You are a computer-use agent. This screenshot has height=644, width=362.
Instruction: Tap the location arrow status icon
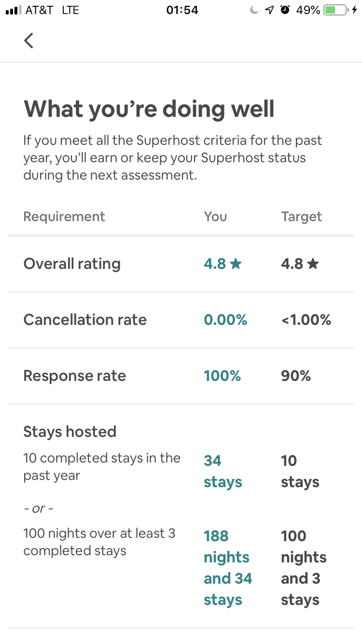tap(269, 10)
